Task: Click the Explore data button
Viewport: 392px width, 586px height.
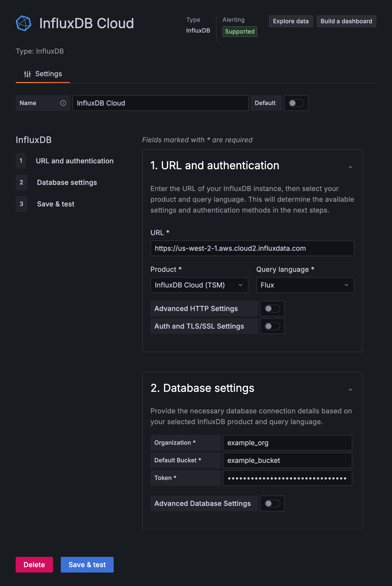Action: (291, 21)
